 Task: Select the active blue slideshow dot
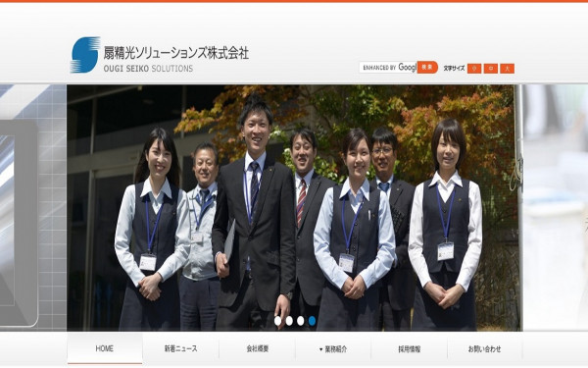click(x=312, y=321)
